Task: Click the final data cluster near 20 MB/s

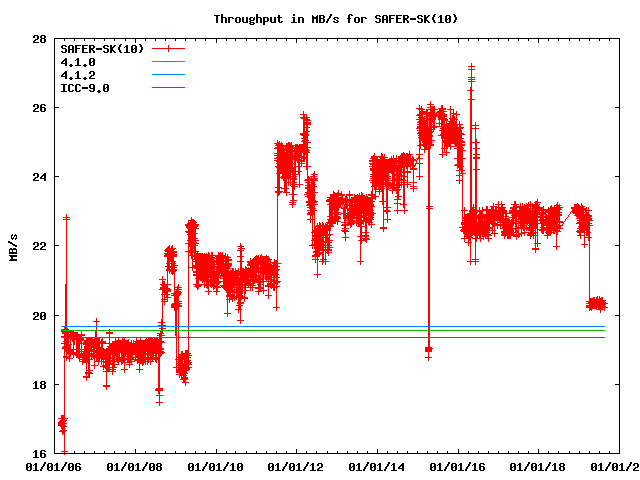Action: click(596, 303)
